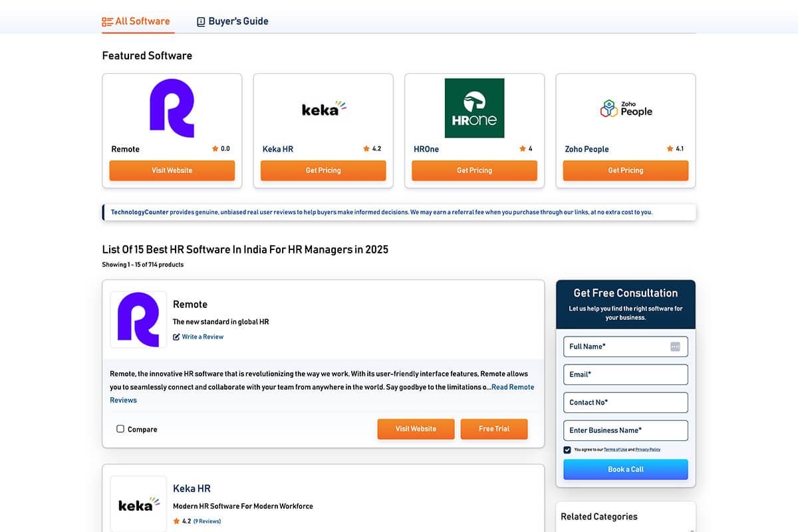The image size is (798, 532).
Task: Click the Remote purple R logo in Featured Software
Action: (x=172, y=108)
